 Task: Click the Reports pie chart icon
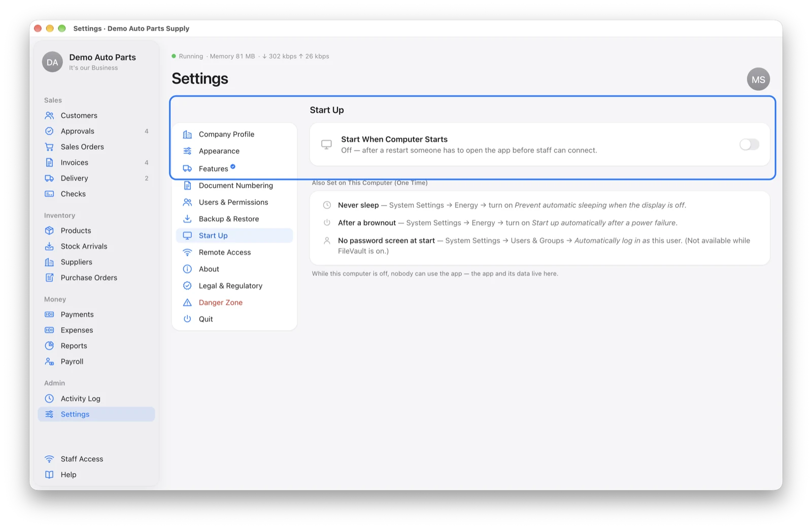pos(49,346)
